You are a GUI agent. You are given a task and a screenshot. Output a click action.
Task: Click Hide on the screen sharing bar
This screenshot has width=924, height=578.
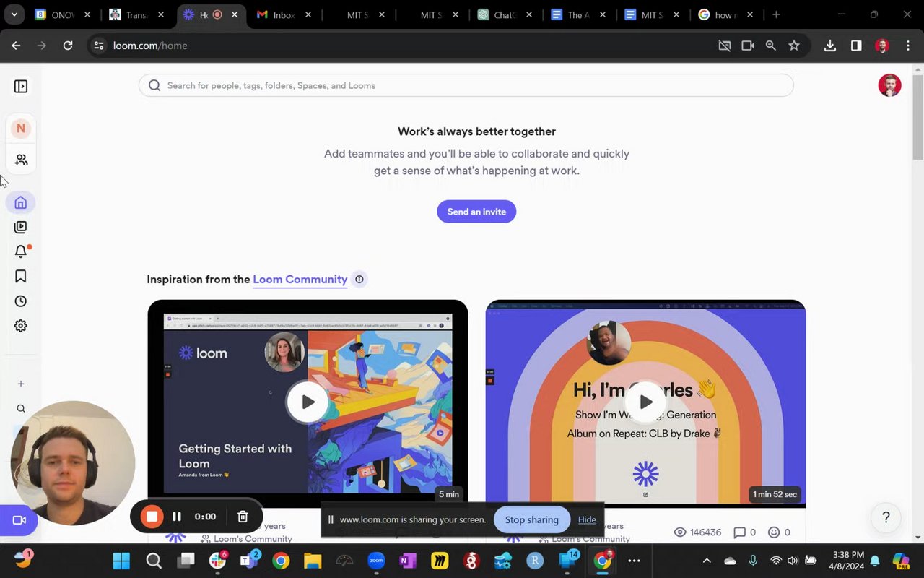(x=587, y=519)
